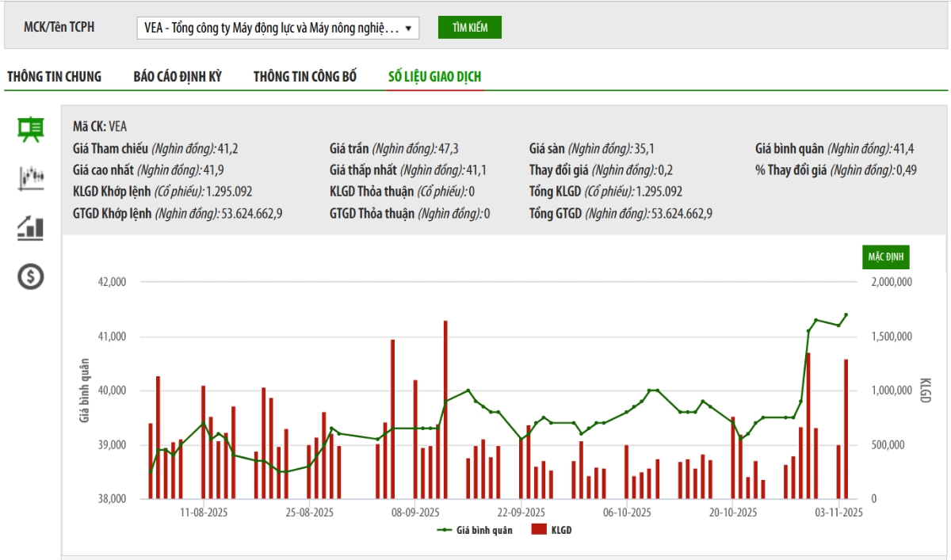Click the Giá bình quân vertical axis title
951x560 pixels.
pos(84,390)
